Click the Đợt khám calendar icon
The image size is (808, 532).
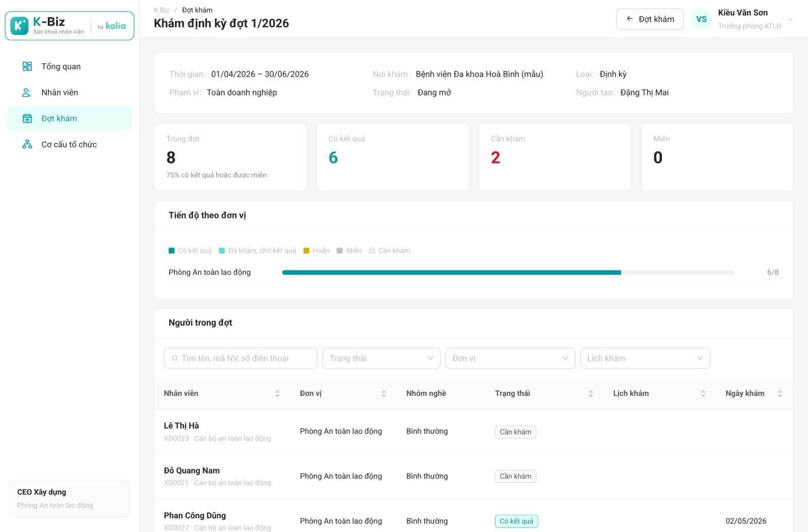pyautogui.click(x=27, y=118)
